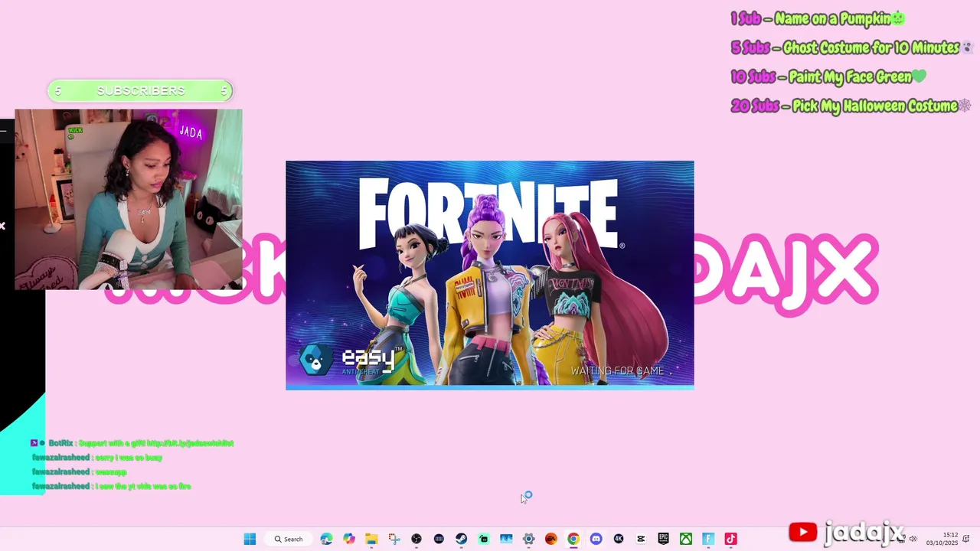Click '20 Subs – Pick My Halloween Costume'
The width and height of the screenshot is (980, 551).
tap(851, 106)
